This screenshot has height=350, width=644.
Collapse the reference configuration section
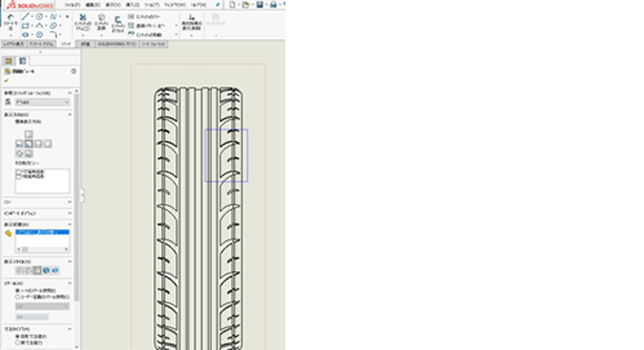pos(69,93)
